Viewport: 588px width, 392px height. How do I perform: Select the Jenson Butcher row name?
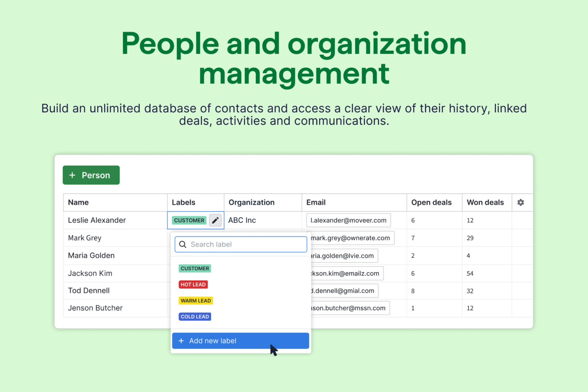95,308
